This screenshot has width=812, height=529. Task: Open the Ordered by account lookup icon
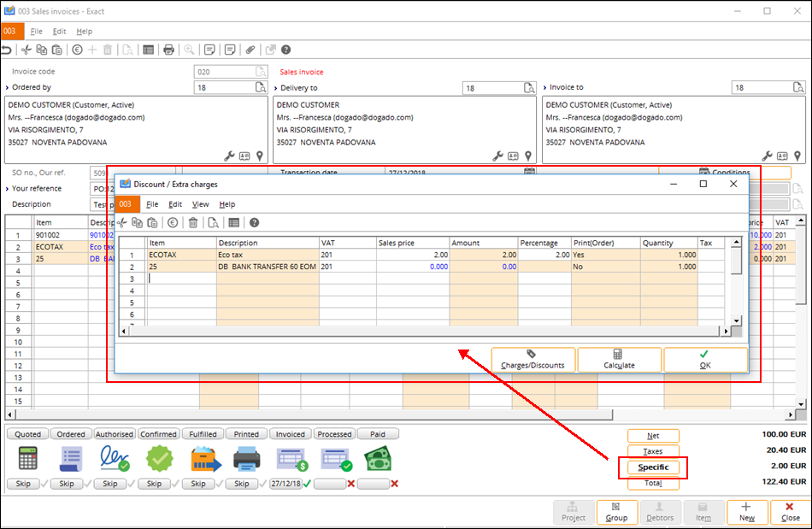coord(261,87)
